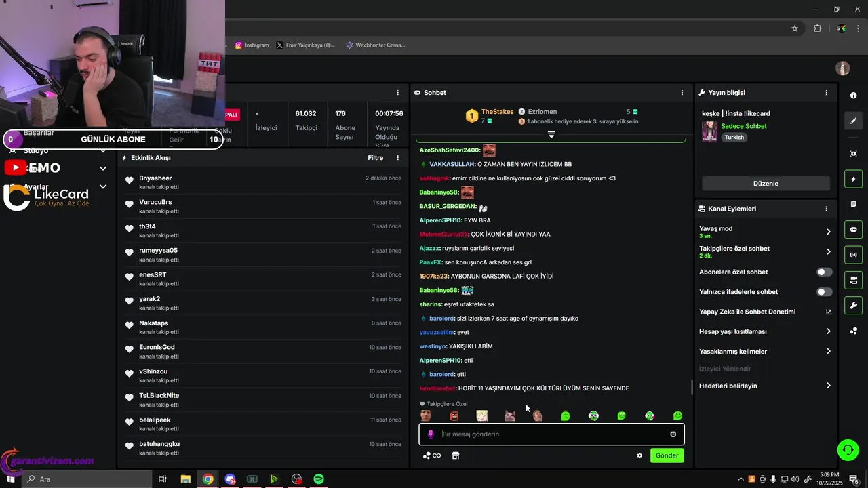This screenshot has width=868, height=488.
Task: Click the Gönder send button
Action: tap(667, 455)
